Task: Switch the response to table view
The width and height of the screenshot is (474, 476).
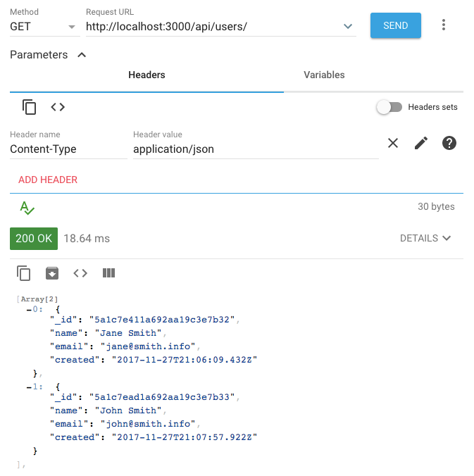Action: coord(108,273)
